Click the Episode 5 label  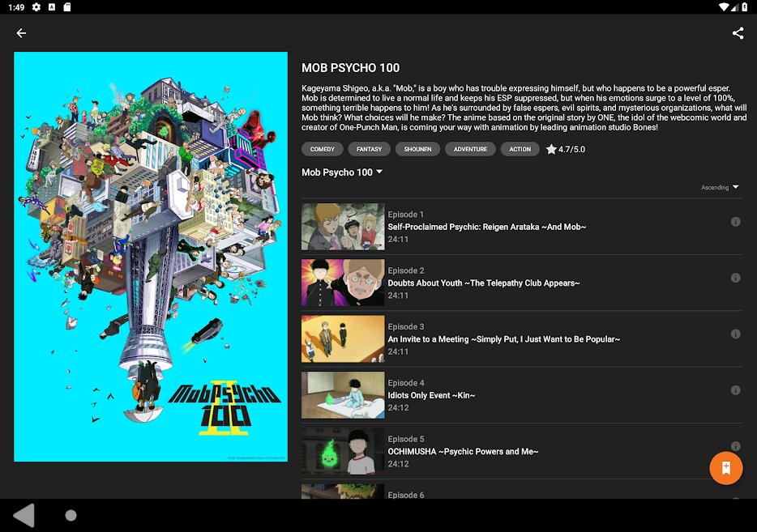pyautogui.click(x=405, y=439)
